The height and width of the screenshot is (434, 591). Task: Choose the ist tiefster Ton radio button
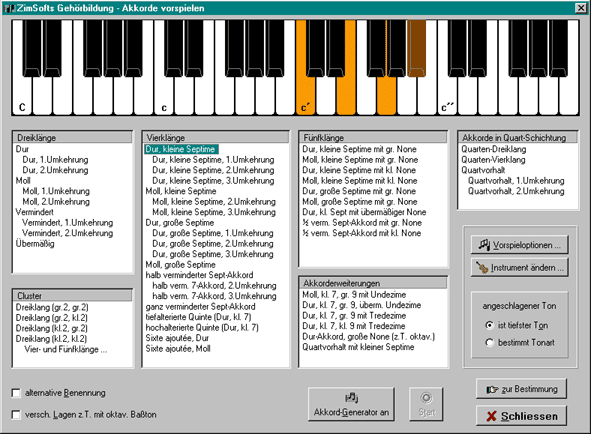pyautogui.click(x=489, y=325)
